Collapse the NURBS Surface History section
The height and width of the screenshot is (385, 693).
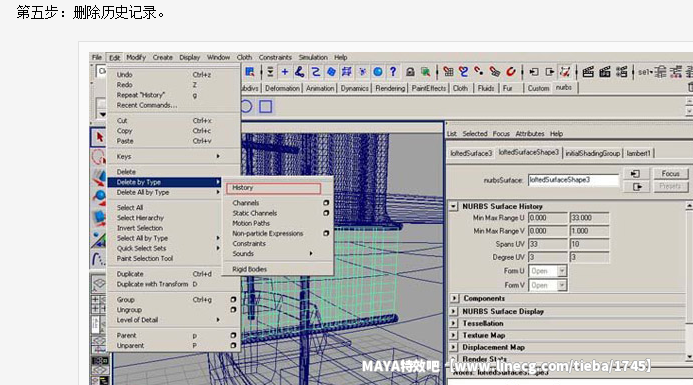coord(453,206)
